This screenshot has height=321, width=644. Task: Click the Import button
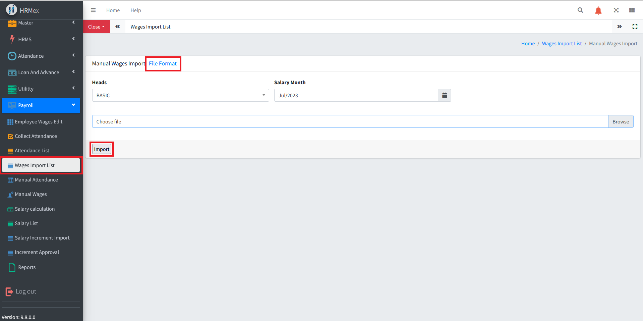pyautogui.click(x=102, y=149)
